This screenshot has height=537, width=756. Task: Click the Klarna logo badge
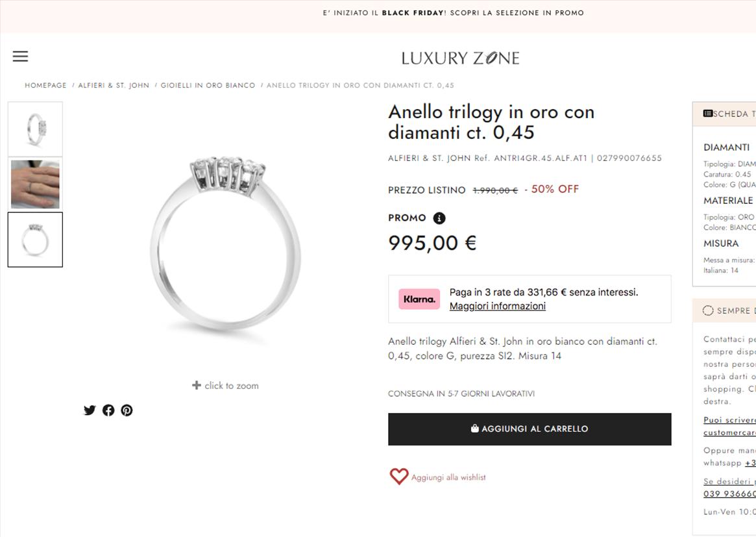pyautogui.click(x=419, y=299)
